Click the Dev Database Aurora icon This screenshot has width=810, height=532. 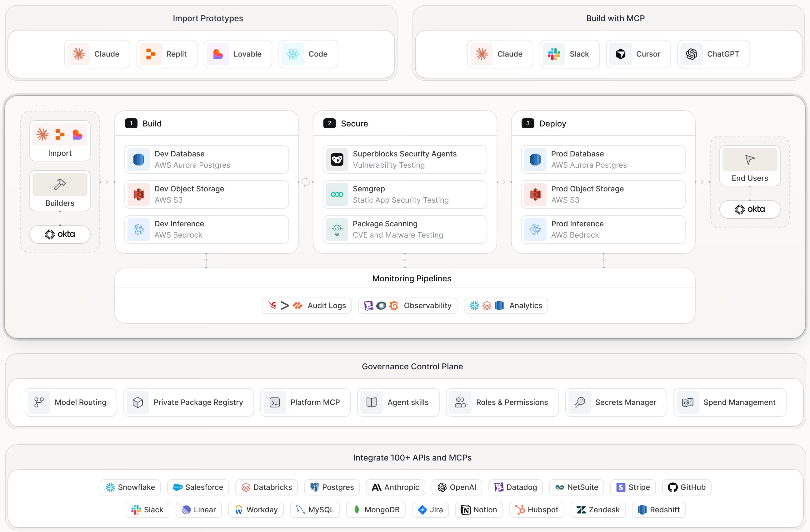coord(138,160)
